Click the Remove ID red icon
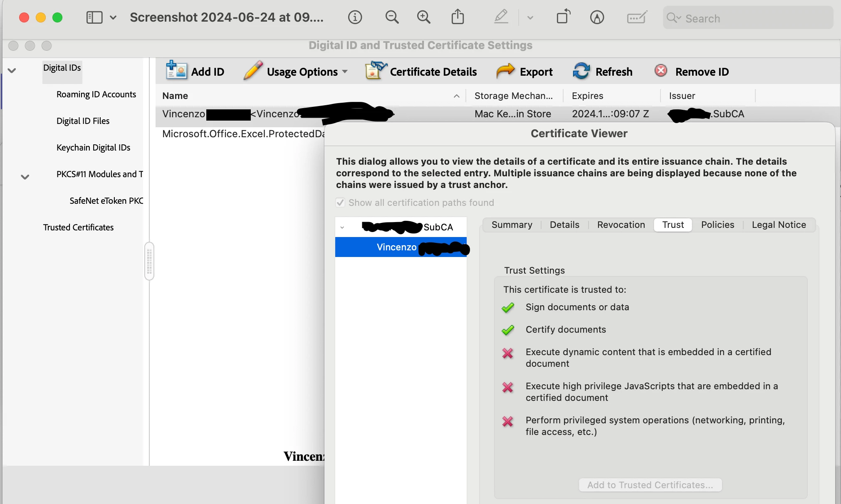This screenshot has width=841, height=504. coord(660,71)
